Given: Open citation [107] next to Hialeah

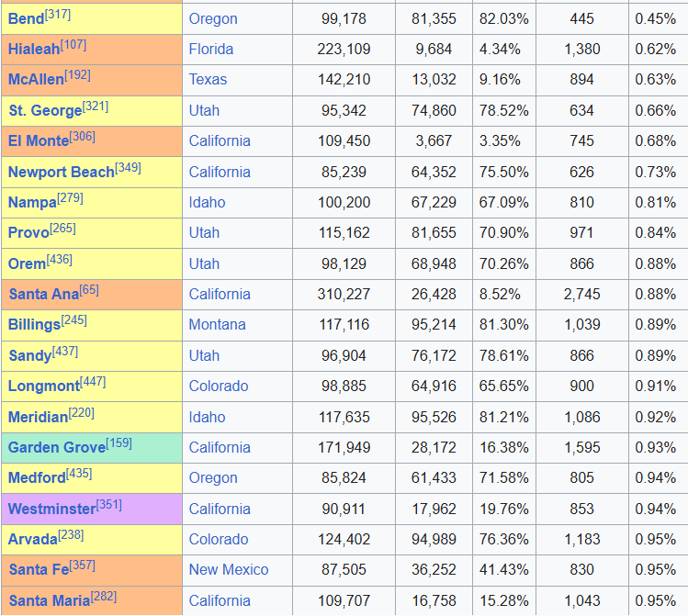Looking at the screenshot, I should [73, 45].
